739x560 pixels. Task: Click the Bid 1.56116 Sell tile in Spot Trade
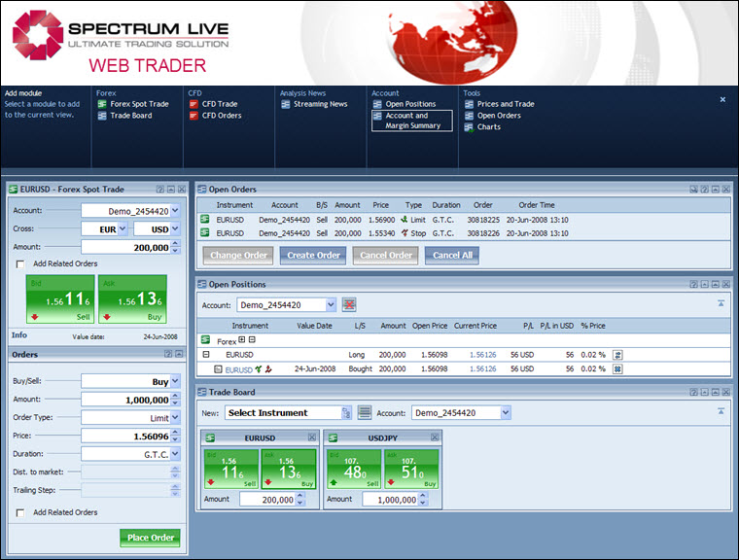pyautogui.click(x=60, y=299)
